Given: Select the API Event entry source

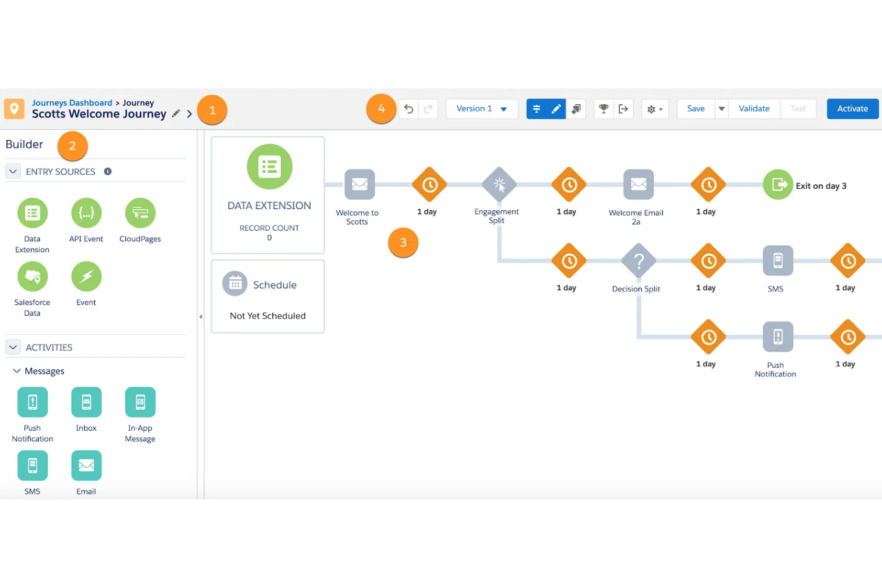Looking at the screenshot, I should click(86, 213).
